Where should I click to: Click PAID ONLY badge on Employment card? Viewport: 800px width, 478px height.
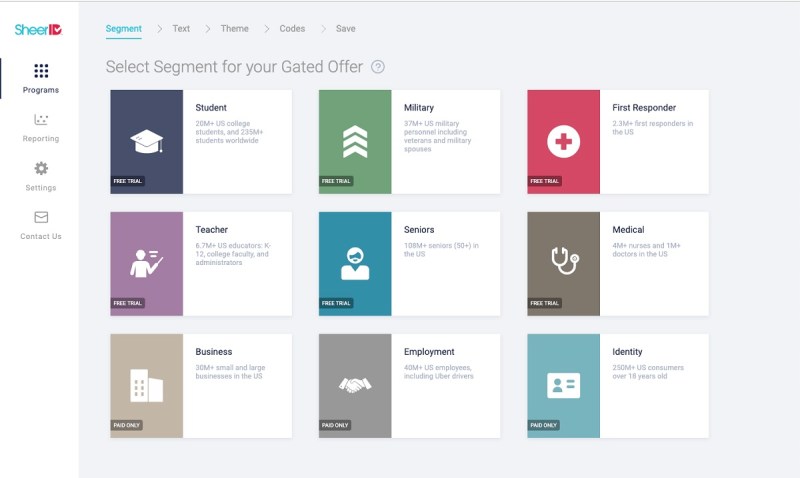click(335, 425)
